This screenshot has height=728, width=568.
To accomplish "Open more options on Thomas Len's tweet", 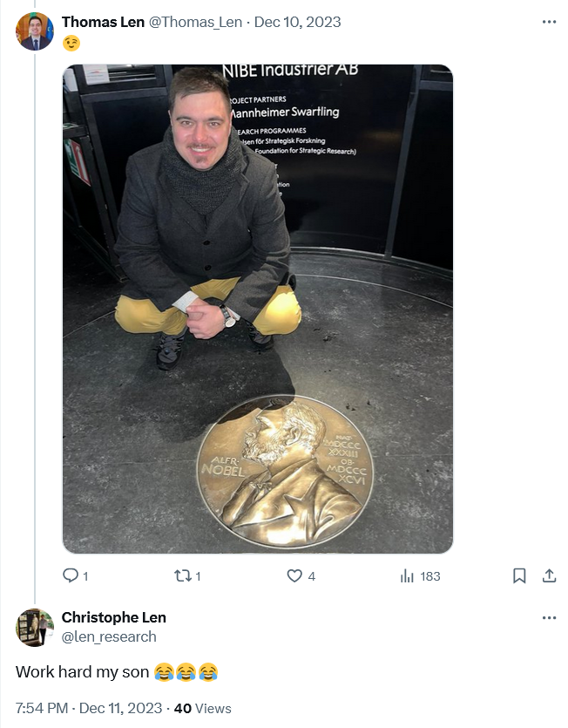I will click(x=549, y=22).
